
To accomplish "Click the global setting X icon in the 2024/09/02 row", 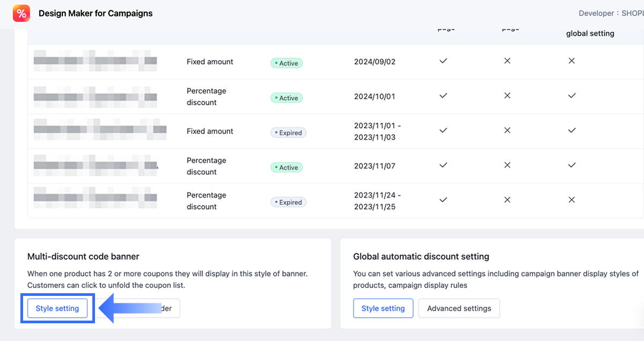I will pos(572,61).
